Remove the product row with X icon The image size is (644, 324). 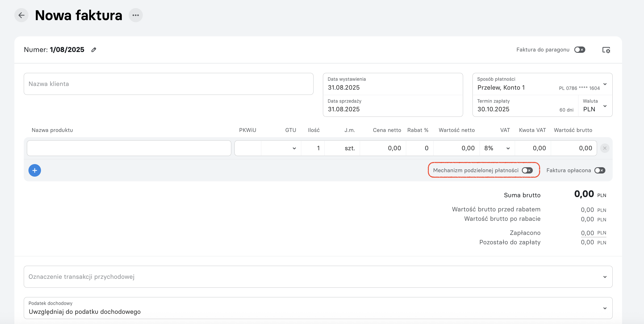[605, 148]
